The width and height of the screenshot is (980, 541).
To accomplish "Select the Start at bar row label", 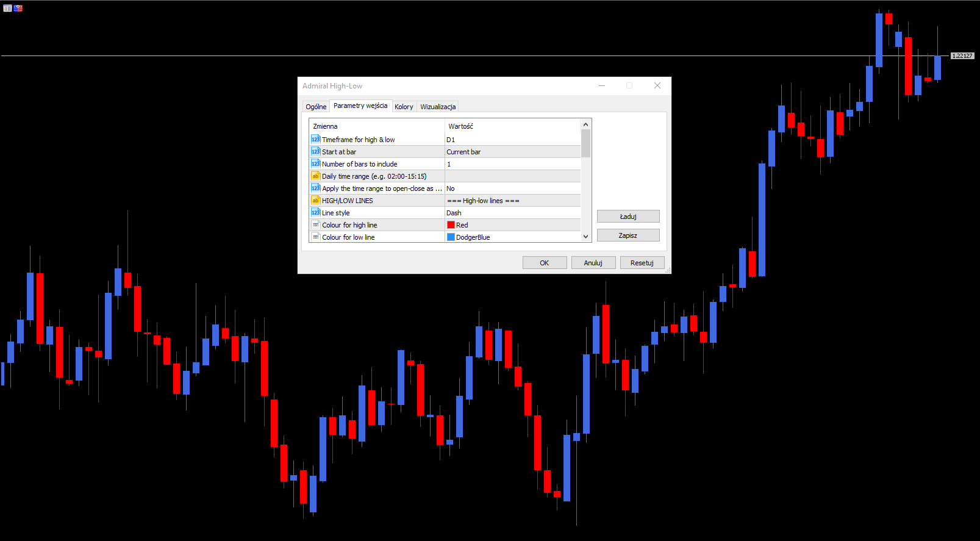I will 339,152.
